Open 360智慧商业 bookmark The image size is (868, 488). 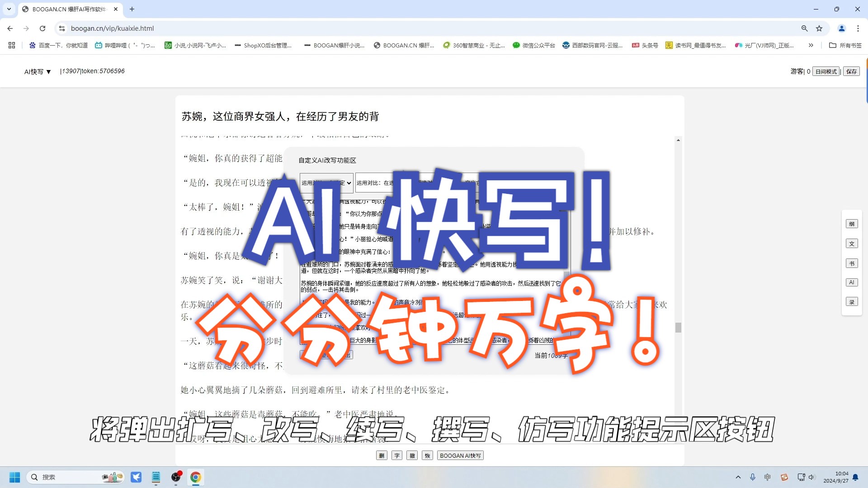[474, 45]
